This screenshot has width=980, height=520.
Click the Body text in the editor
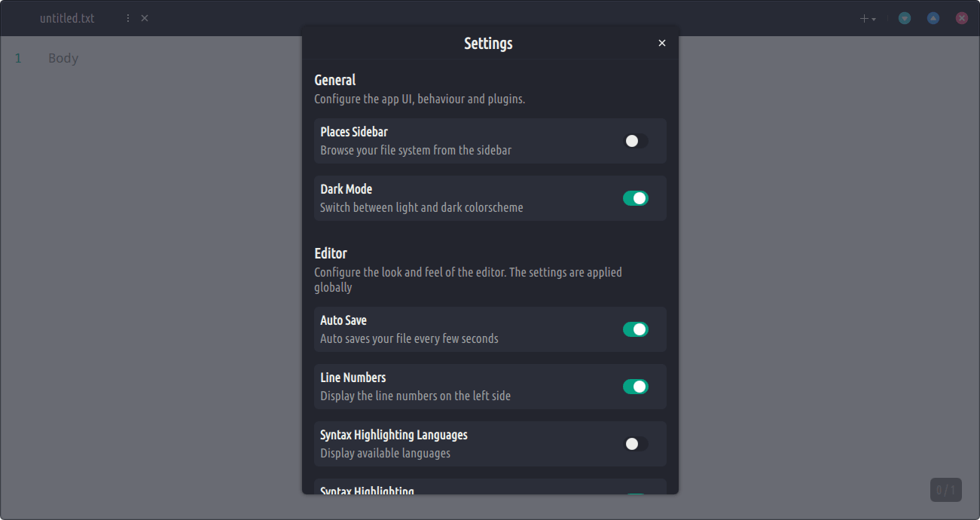coord(63,58)
